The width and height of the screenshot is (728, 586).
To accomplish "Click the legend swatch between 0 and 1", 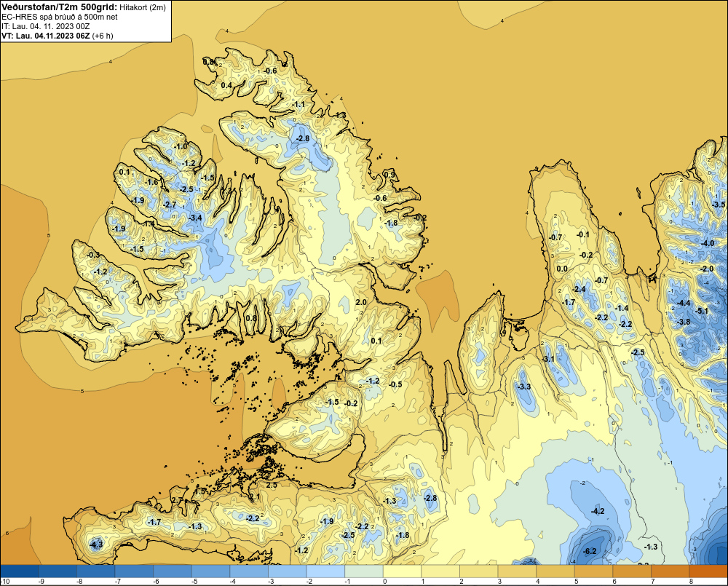I will pos(402,571).
